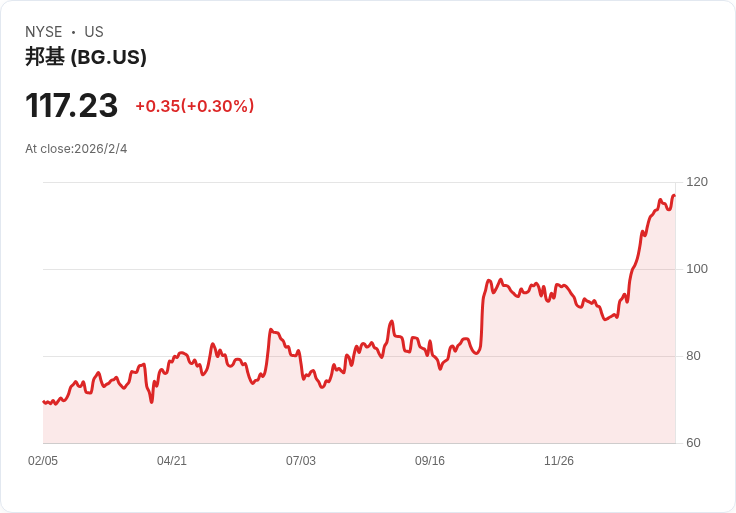
Task: Click the price 117.23
Action: (x=71, y=106)
